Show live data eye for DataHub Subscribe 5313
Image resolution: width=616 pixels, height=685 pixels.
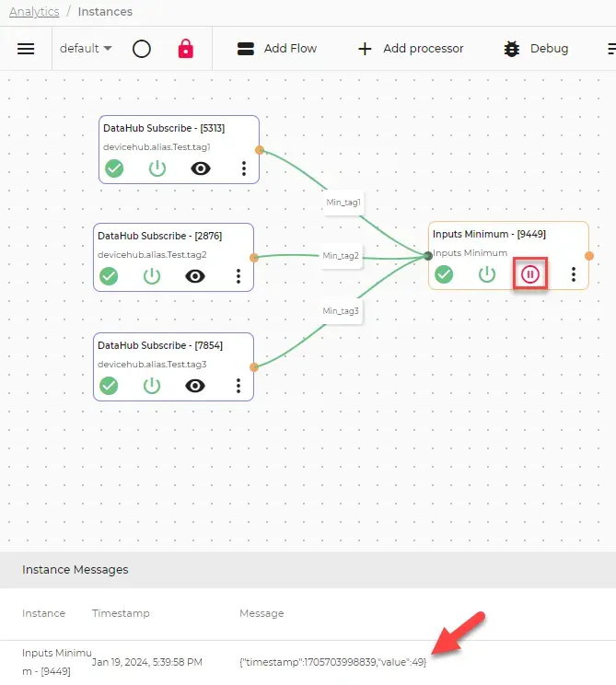tap(201, 168)
